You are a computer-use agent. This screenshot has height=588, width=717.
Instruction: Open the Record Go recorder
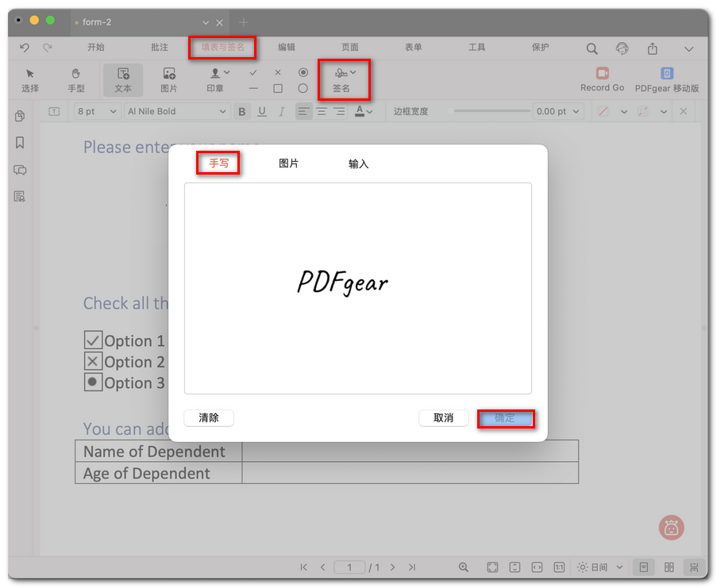[x=602, y=79]
